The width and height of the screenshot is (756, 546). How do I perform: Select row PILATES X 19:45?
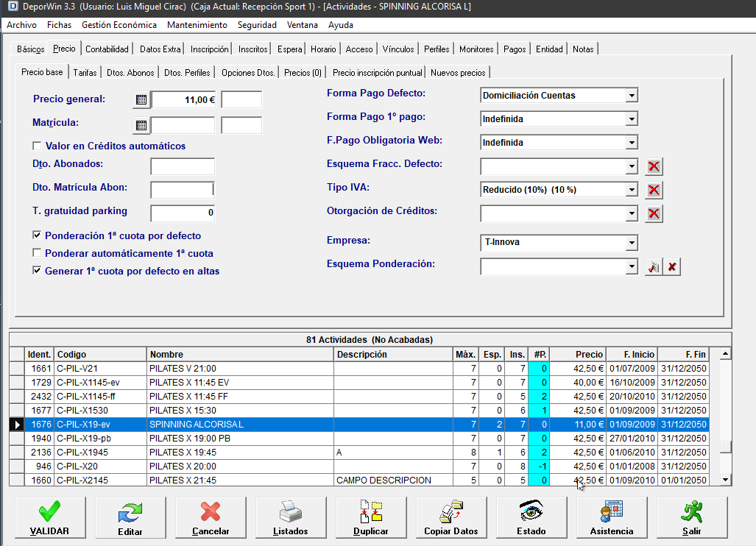tap(359, 453)
